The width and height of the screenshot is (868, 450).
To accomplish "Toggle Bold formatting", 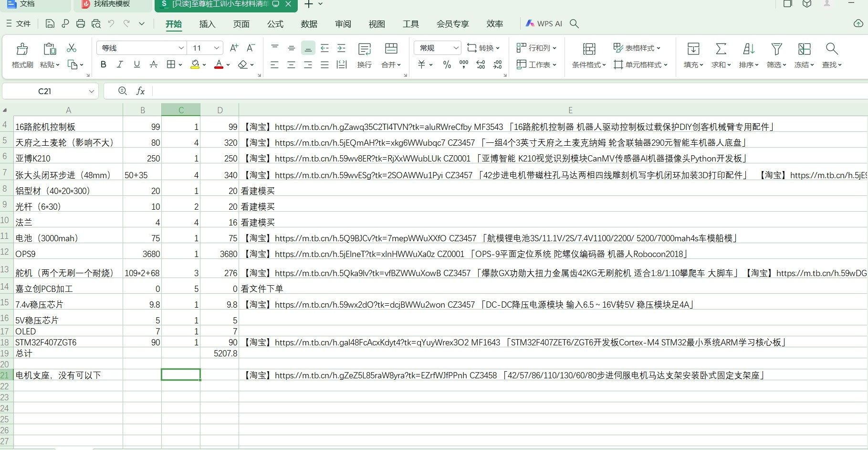I will click(103, 64).
